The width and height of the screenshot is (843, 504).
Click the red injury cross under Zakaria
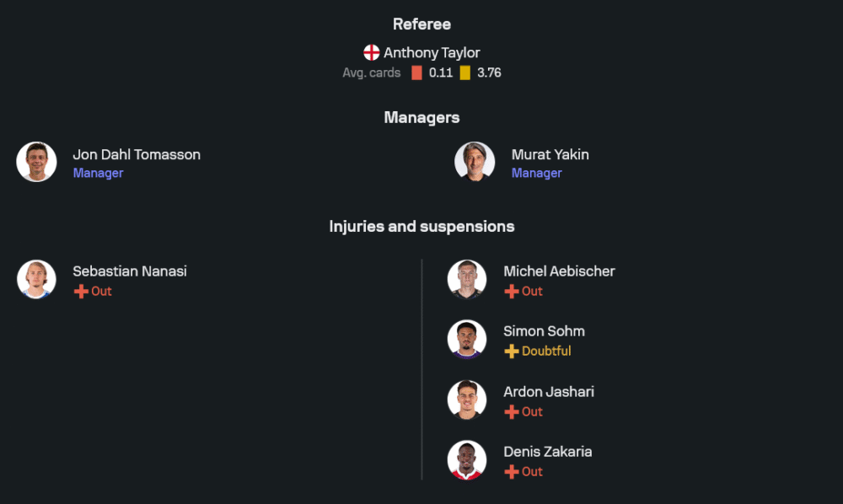[512, 472]
